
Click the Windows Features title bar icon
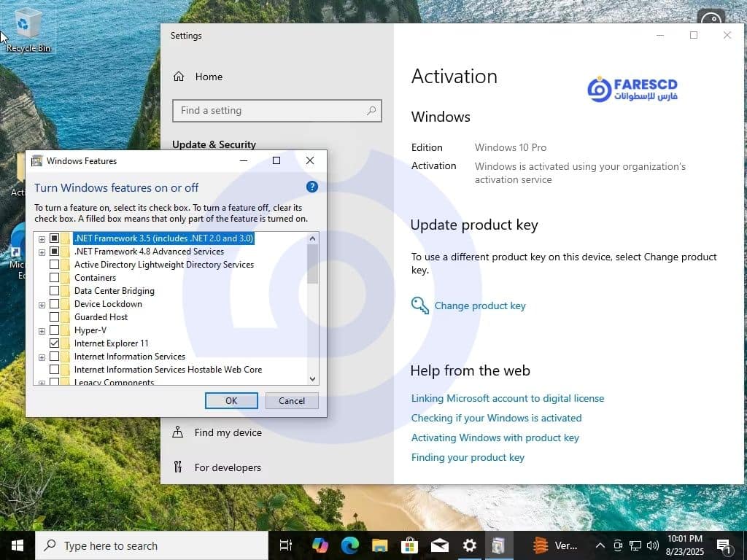coord(36,161)
